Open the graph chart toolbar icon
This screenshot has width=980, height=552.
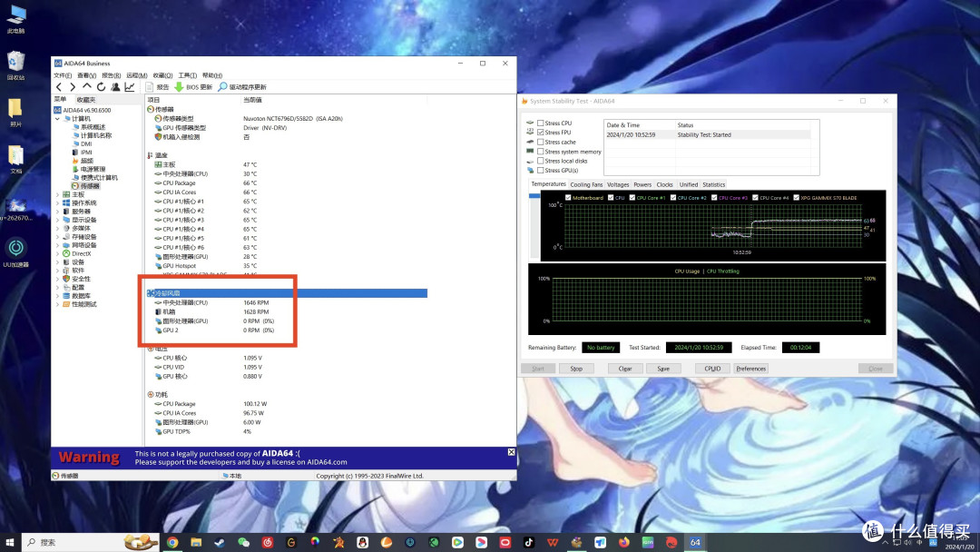coord(130,87)
